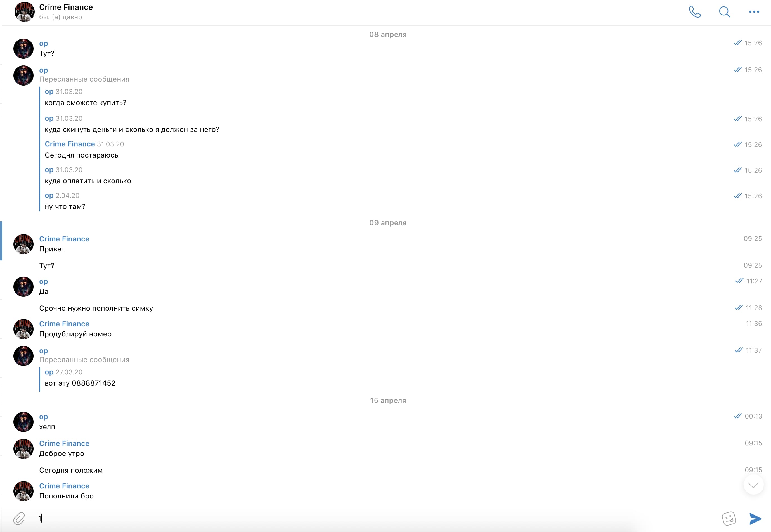Open forwarded sender Crime Finance dated 31.03.20

coord(70,144)
